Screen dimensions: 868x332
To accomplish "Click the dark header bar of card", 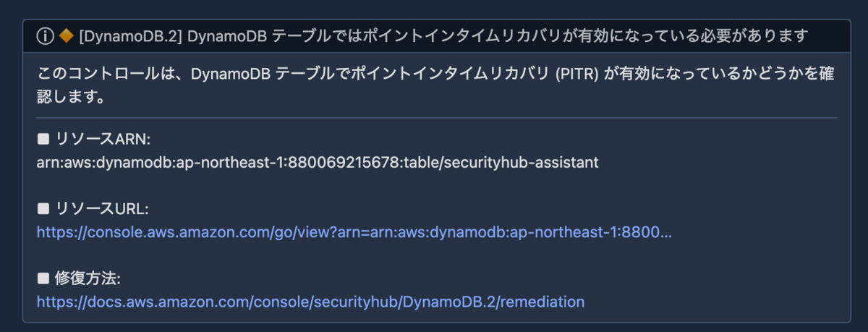I will [x=436, y=36].
